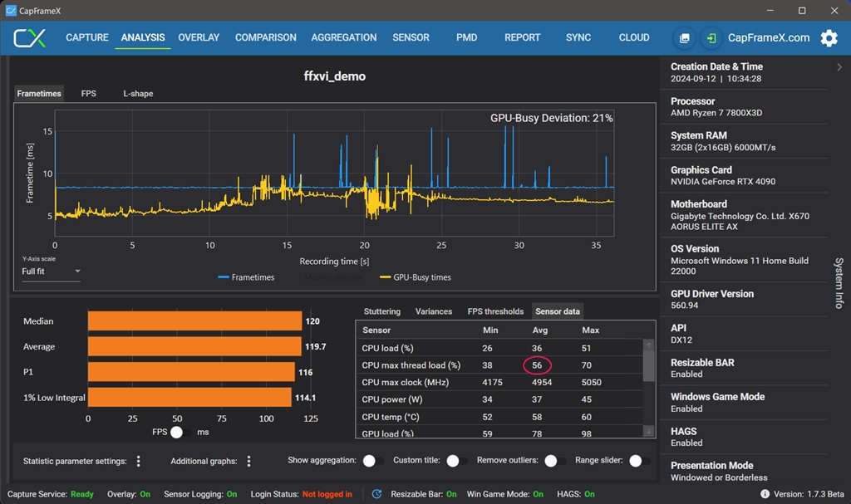851x504 pixels.
Task: Open Additional graphs three-dot menu
Action: [248, 461]
